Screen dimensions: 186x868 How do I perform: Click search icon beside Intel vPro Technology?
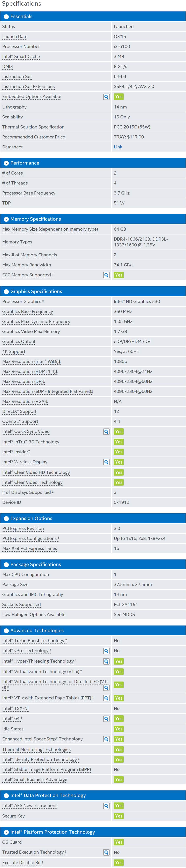(x=106, y=651)
